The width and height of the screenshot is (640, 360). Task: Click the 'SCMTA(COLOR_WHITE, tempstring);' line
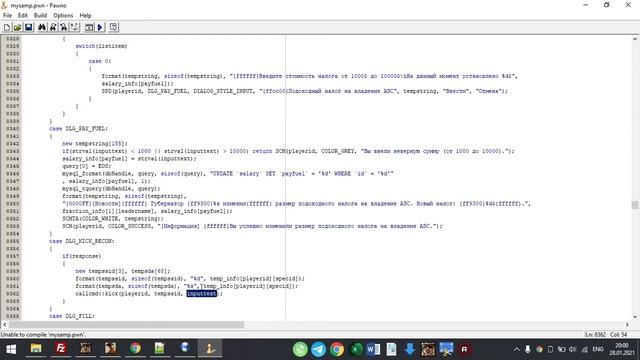click(x=113, y=219)
